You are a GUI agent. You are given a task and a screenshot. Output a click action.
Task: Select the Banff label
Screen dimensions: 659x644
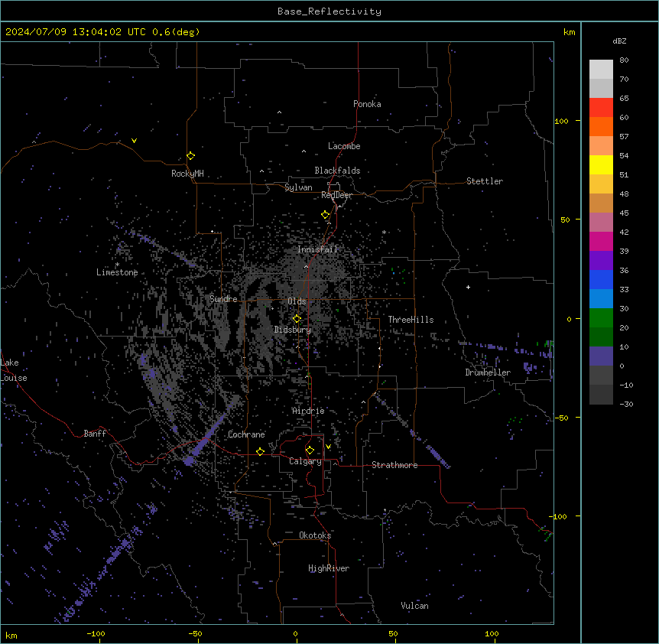(x=95, y=434)
